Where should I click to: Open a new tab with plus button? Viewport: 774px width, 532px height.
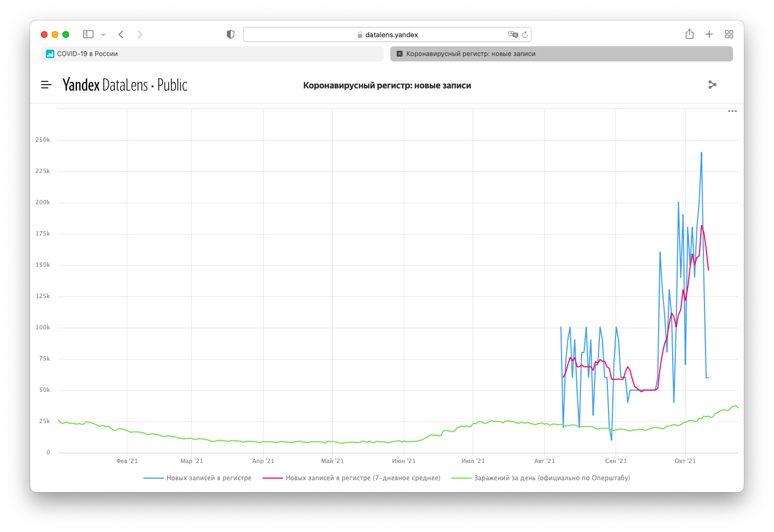point(709,34)
